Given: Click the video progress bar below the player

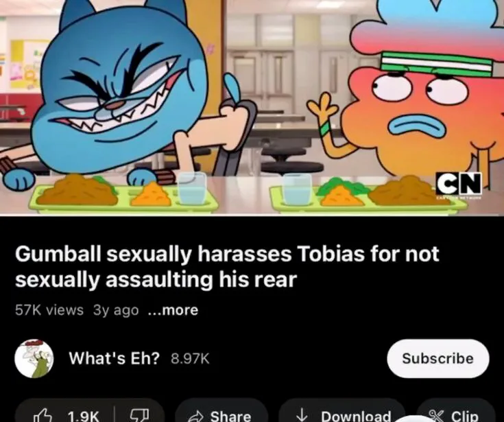Looking at the screenshot, I should click(252, 215).
